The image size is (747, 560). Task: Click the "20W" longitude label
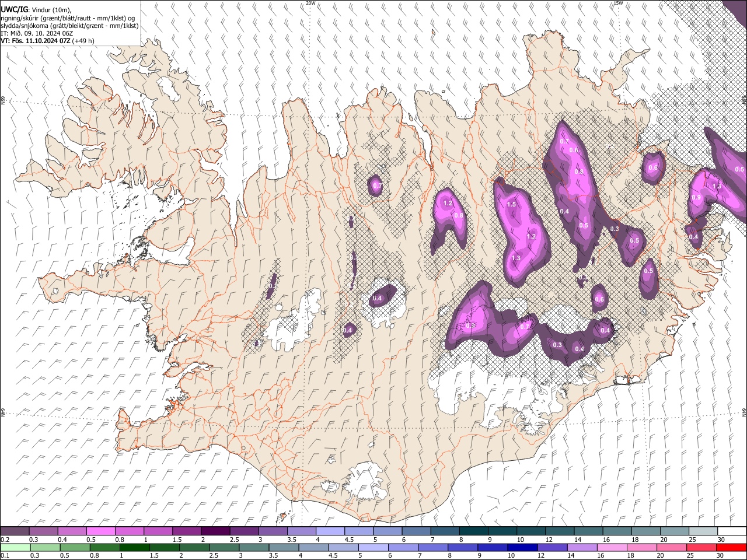point(310,3)
